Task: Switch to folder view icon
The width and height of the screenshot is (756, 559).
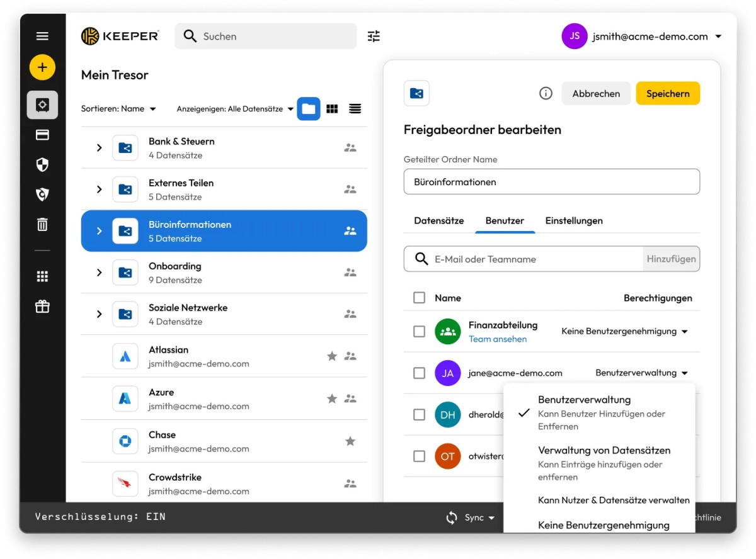Action: [309, 109]
